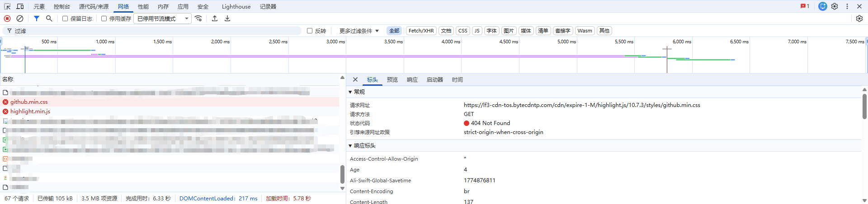868x204 pixels.
Task: Check the 反转 filter checkbox
Action: coord(310,31)
